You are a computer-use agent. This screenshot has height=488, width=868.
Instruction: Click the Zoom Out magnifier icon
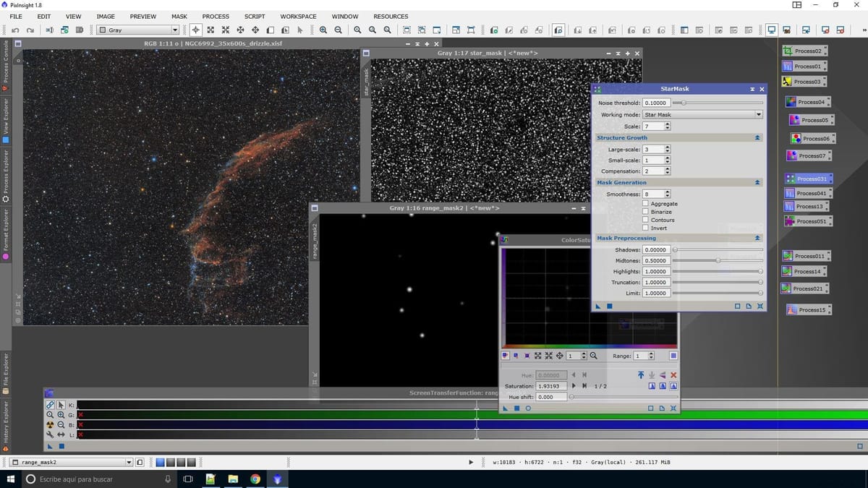click(338, 30)
